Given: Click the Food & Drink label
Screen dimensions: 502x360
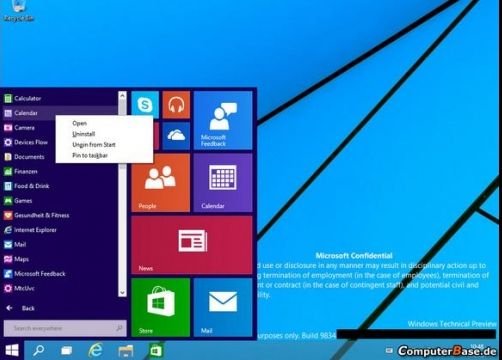Looking at the screenshot, I should click(x=32, y=186).
